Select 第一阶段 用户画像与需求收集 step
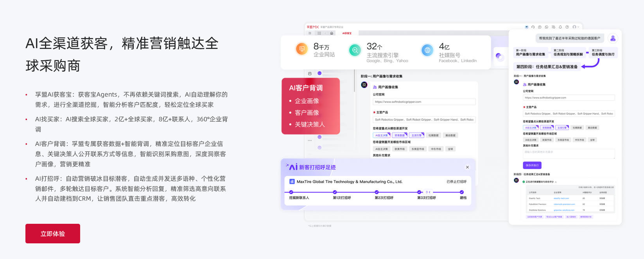This screenshot has height=259, width=644. pos(530,52)
